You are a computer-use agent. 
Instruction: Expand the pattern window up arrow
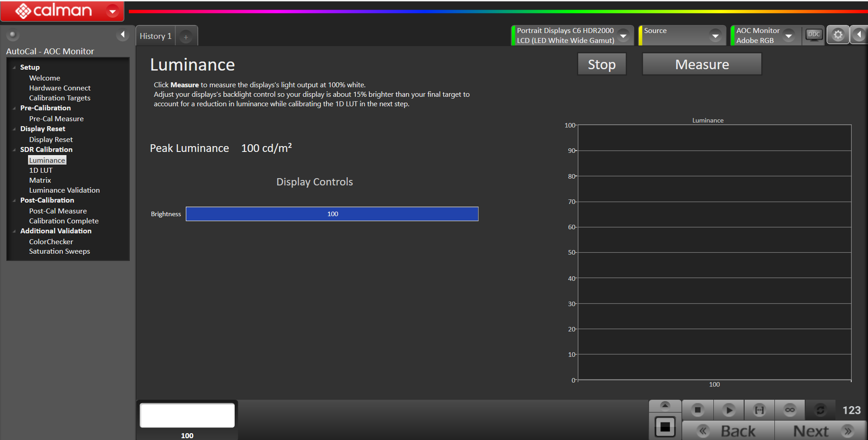[665, 405]
